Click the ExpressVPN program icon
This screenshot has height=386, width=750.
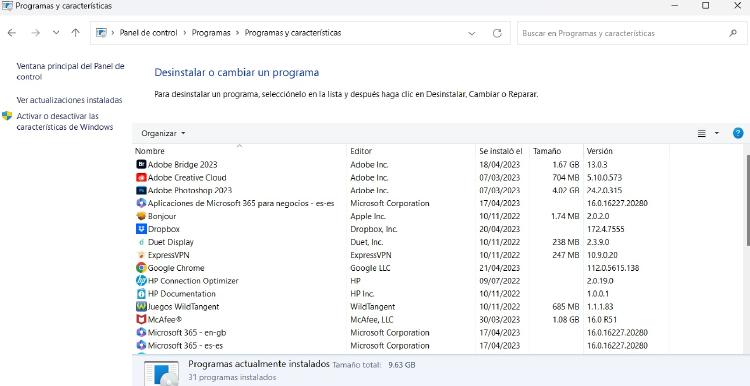tap(141, 255)
